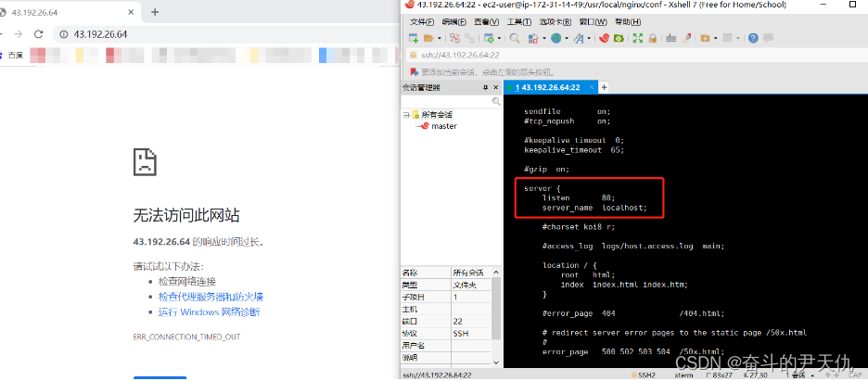Click 检查代理服务器和防火墙 link

[x=211, y=297]
